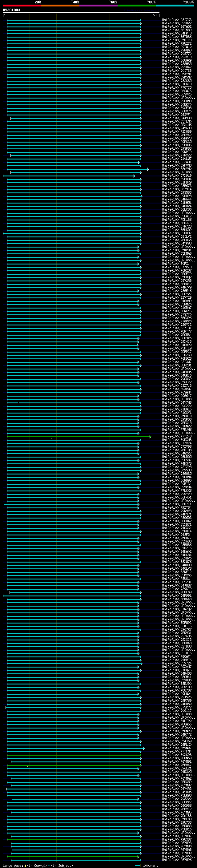The height and width of the screenshot is (868, 197).
Task: Click the green ~80% identity color segment
Action: [137, 6]
